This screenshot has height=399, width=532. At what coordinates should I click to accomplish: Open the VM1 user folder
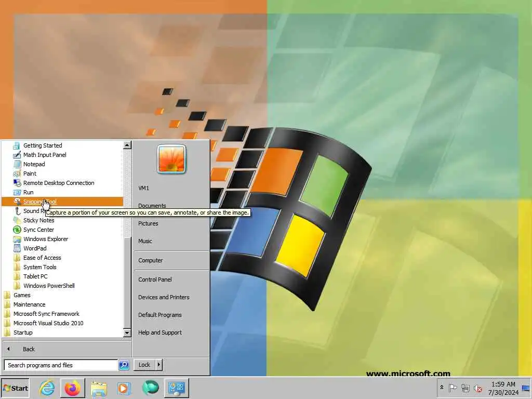tap(143, 188)
